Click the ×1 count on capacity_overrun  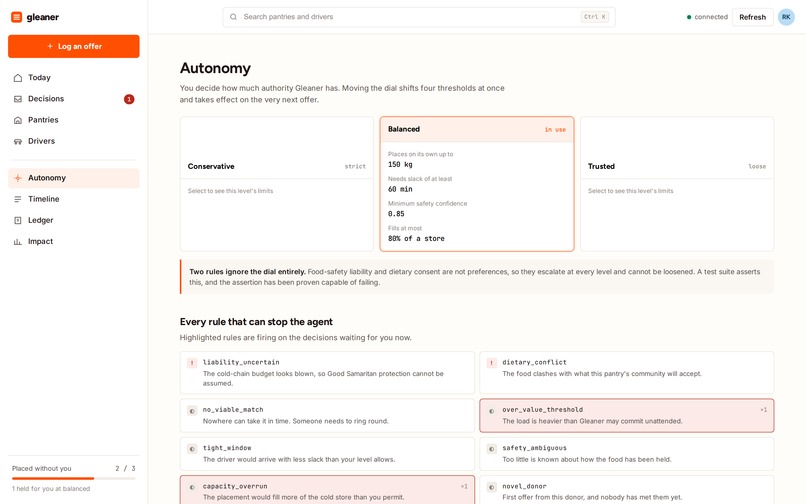tap(464, 486)
